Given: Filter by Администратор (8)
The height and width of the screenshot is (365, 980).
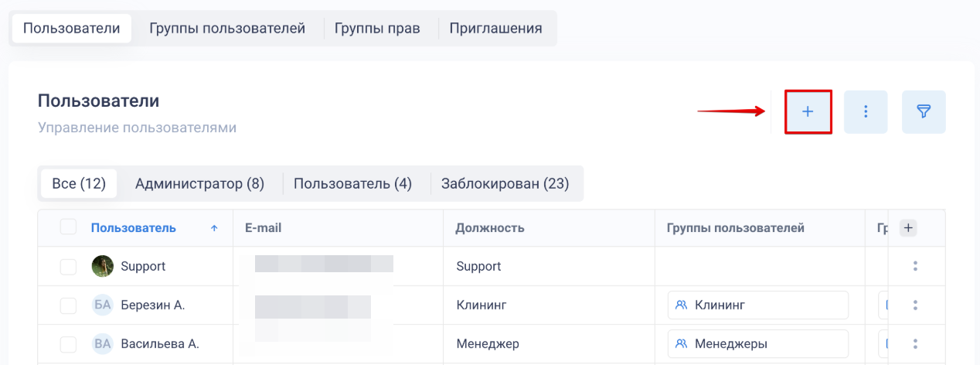Looking at the screenshot, I should 199,183.
